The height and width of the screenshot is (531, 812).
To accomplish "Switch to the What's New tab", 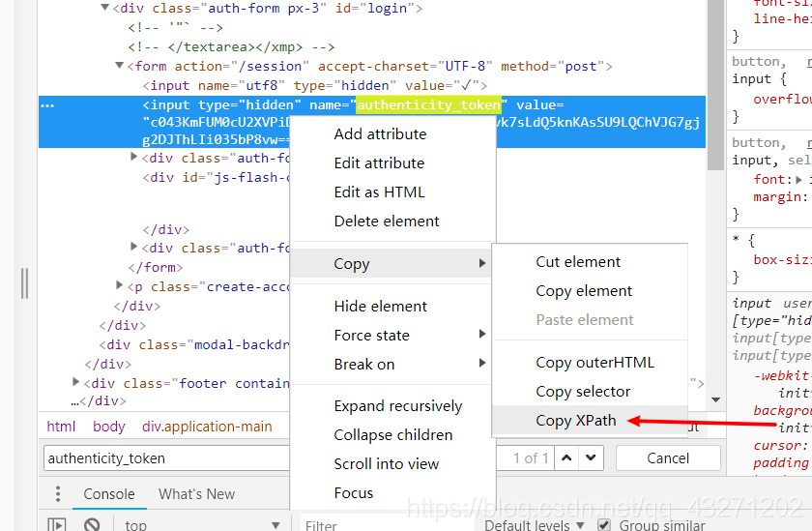I will (x=197, y=494).
